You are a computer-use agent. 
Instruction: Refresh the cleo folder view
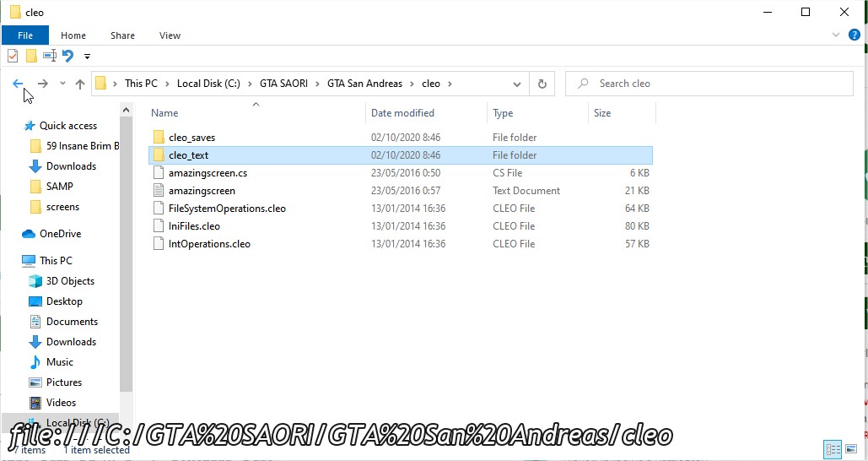pyautogui.click(x=542, y=84)
